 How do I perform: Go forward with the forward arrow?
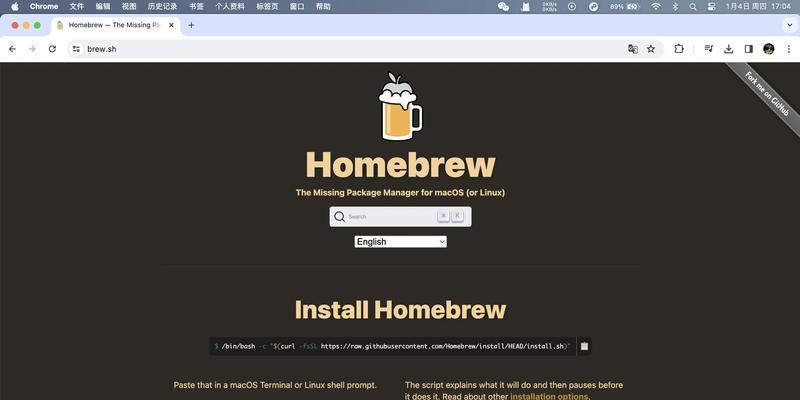point(32,49)
